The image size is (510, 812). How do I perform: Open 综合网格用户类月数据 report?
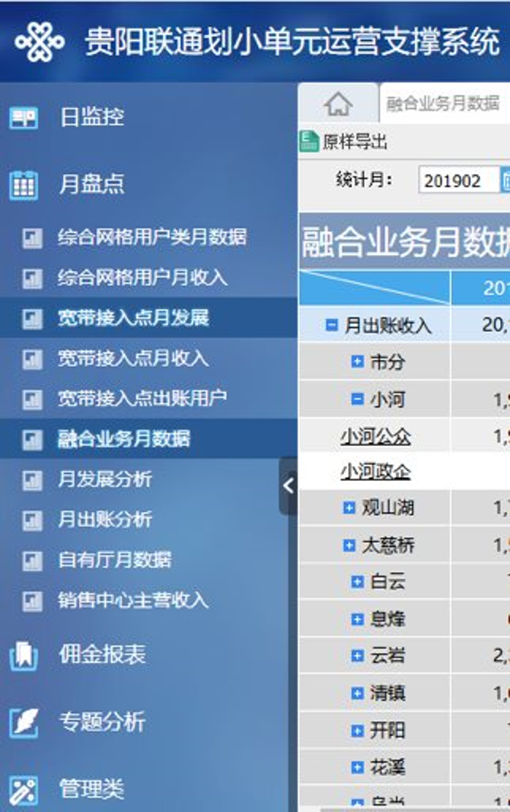pyautogui.click(x=152, y=237)
